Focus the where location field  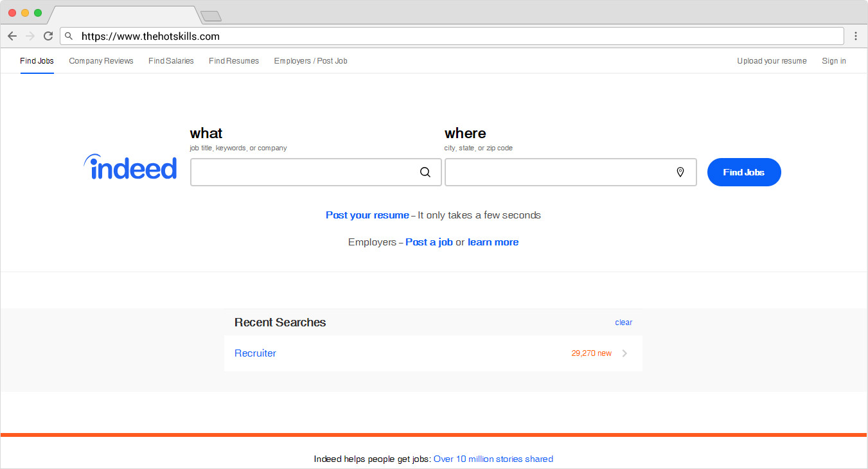571,172
